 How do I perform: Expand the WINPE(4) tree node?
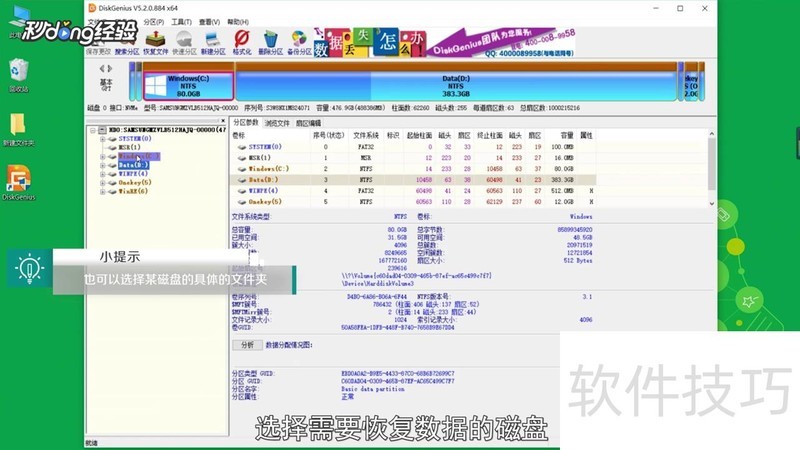point(103,174)
